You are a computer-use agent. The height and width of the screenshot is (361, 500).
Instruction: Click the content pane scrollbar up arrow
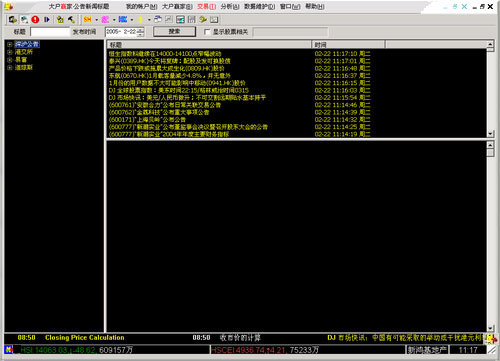click(x=490, y=145)
